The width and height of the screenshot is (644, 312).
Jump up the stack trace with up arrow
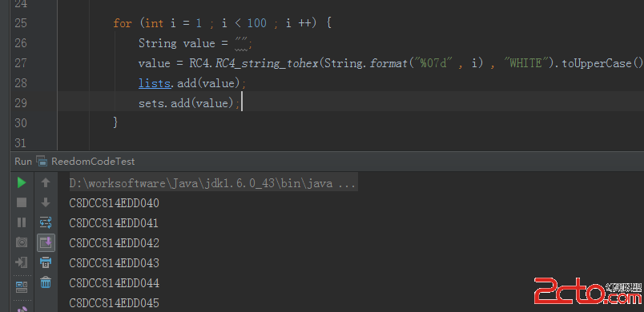46,182
